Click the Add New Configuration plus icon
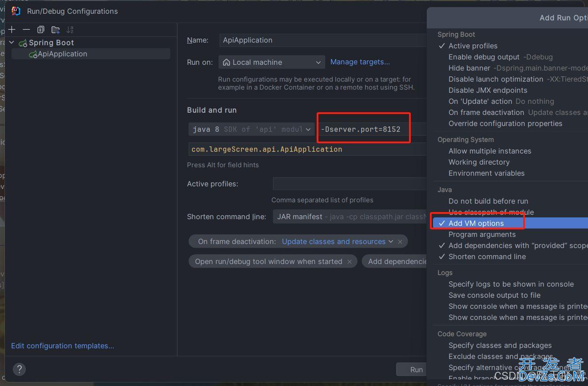588x386 pixels. [x=12, y=30]
